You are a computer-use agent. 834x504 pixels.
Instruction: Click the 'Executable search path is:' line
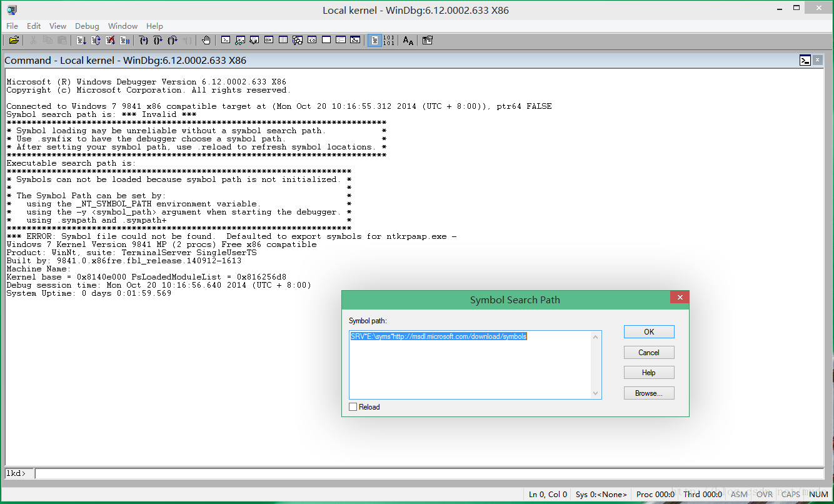click(71, 163)
